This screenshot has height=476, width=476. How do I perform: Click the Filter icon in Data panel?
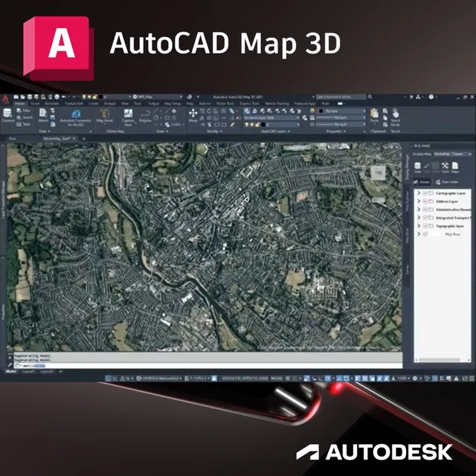click(x=24, y=111)
